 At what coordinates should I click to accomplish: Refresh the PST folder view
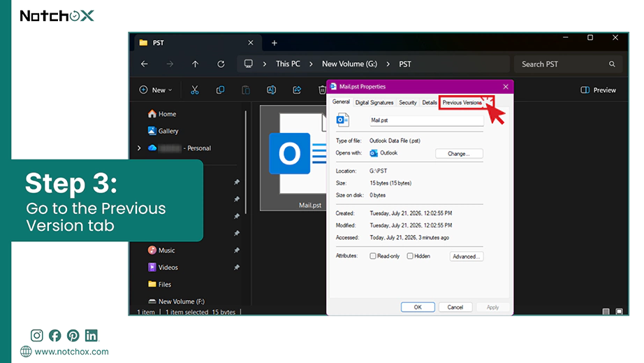pos(221,64)
